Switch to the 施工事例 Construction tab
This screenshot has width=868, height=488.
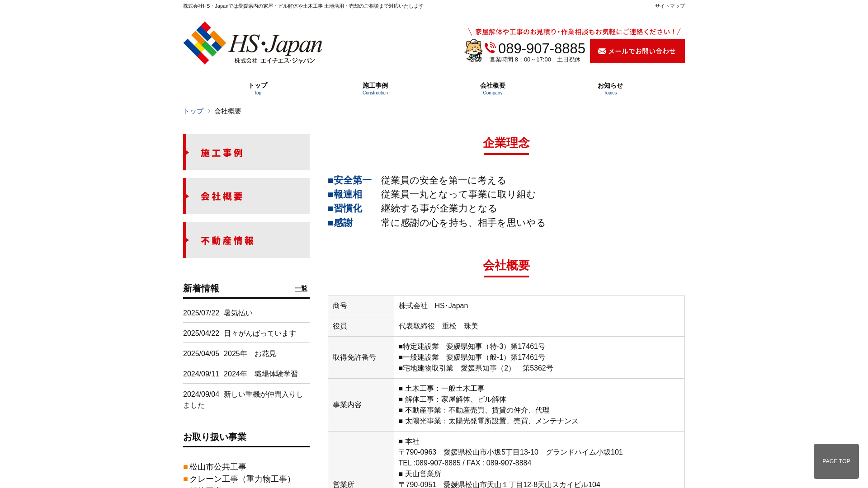coord(375,88)
